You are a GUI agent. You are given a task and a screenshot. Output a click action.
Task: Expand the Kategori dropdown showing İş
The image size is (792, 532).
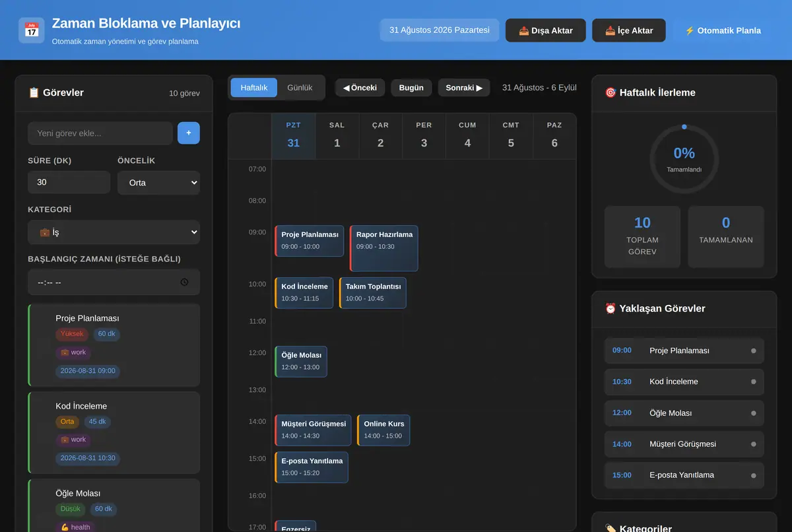click(114, 232)
